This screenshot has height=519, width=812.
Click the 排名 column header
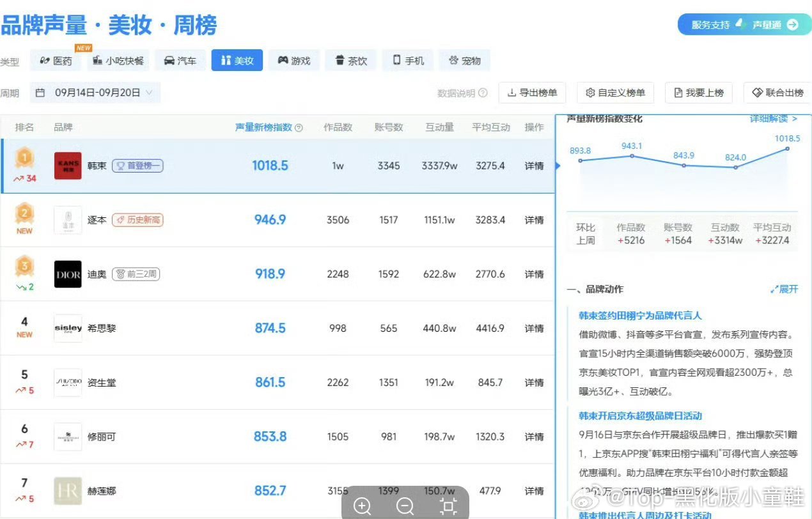(24, 127)
